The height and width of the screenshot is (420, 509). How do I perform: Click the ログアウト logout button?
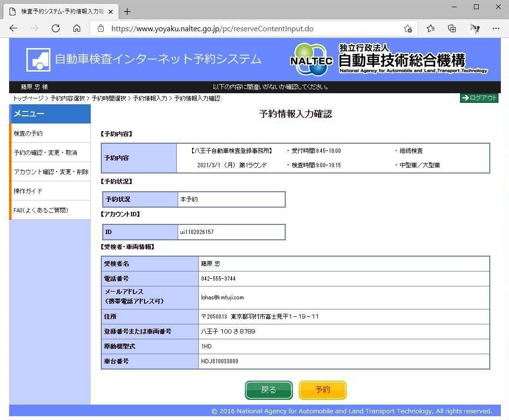[x=479, y=98]
